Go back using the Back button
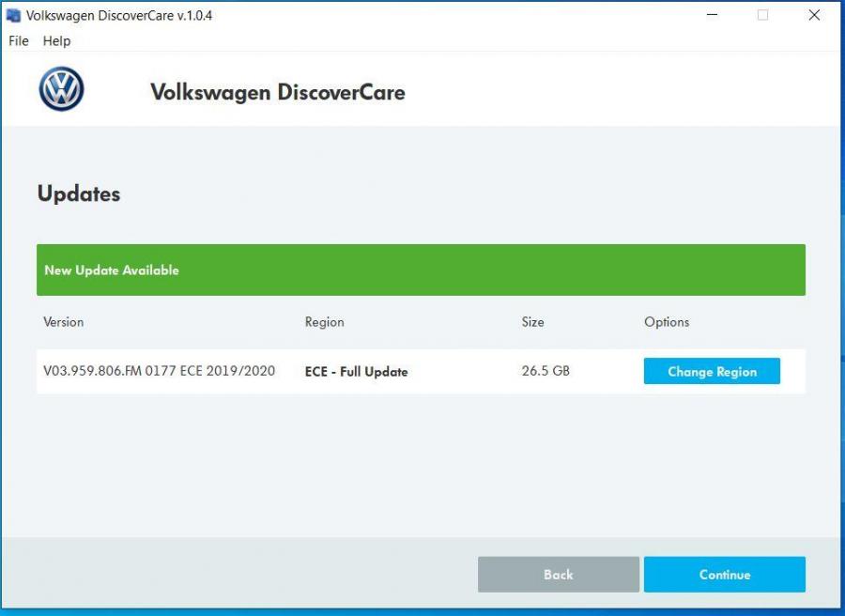 (558, 575)
